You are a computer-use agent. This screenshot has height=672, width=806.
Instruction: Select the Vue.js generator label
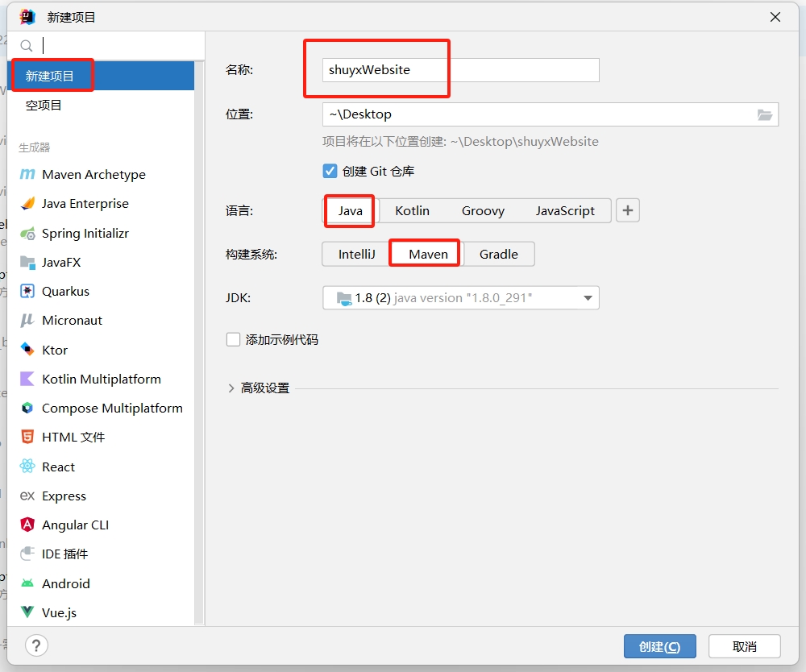pyautogui.click(x=59, y=613)
